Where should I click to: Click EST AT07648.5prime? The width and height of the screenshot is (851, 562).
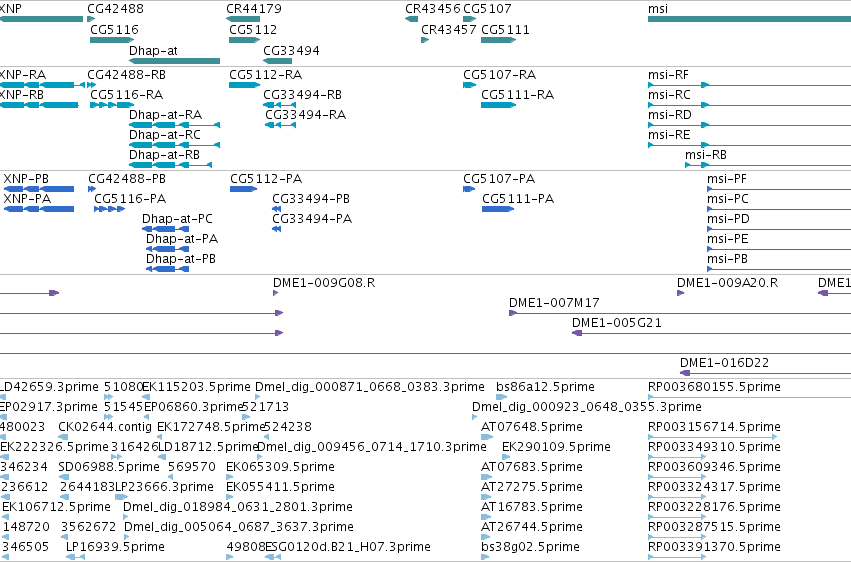(x=532, y=427)
